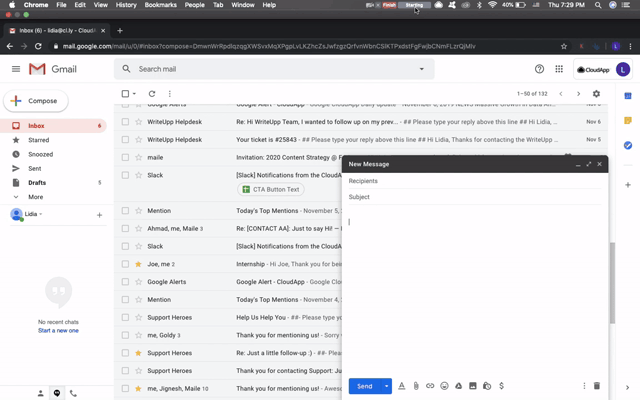Open the insert emoji picker
The height and width of the screenshot is (400, 640).
click(444, 386)
